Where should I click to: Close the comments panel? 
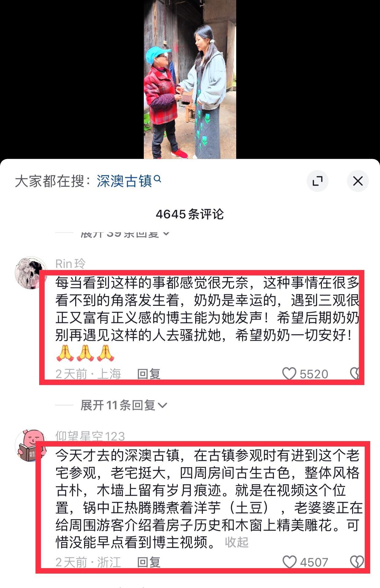[358, 181]
